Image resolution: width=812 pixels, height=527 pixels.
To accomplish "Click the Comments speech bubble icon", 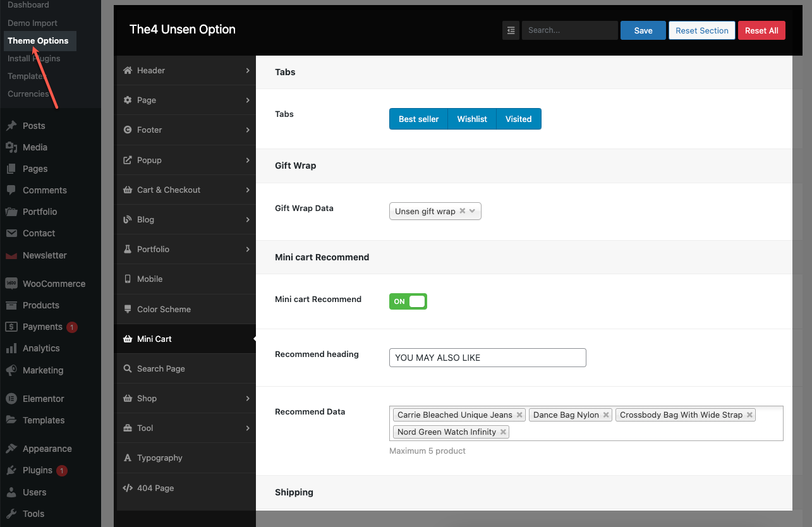I will (11, 190).
